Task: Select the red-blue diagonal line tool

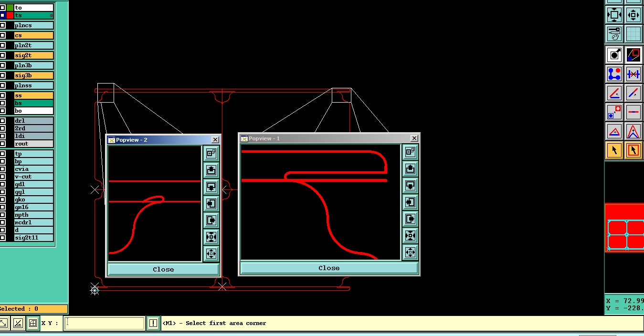Action: click(633, 93)
